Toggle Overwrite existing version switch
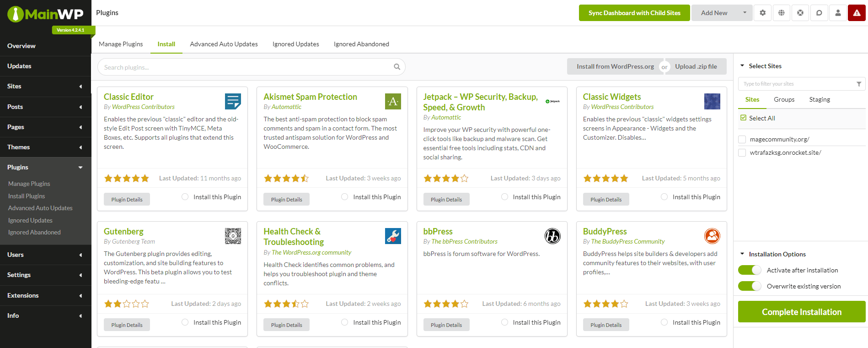The image size is (868, 348). click(750, 286)
